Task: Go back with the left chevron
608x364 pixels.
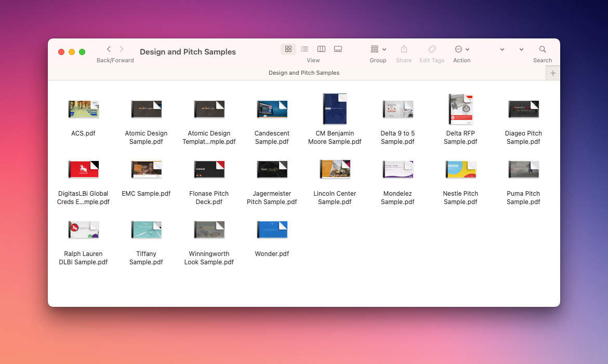Action: [109, 49]
